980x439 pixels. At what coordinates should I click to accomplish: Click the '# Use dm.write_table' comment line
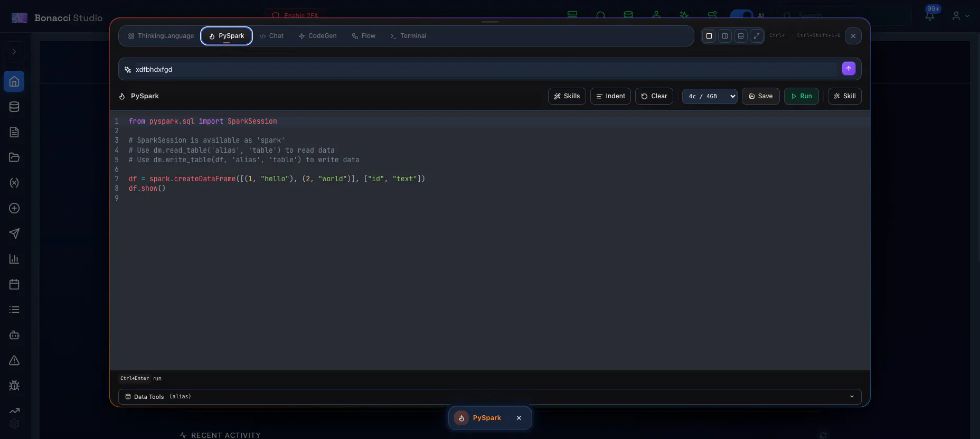pyautogui.click(x=244, y=160)
